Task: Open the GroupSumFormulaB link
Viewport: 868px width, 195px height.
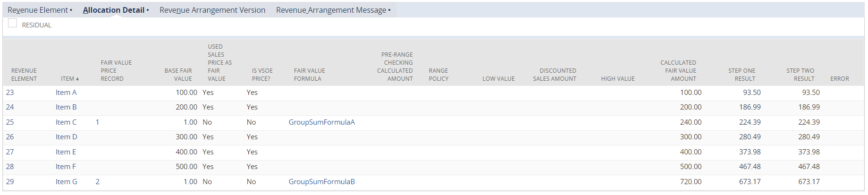Action: [x=322, y=182]
